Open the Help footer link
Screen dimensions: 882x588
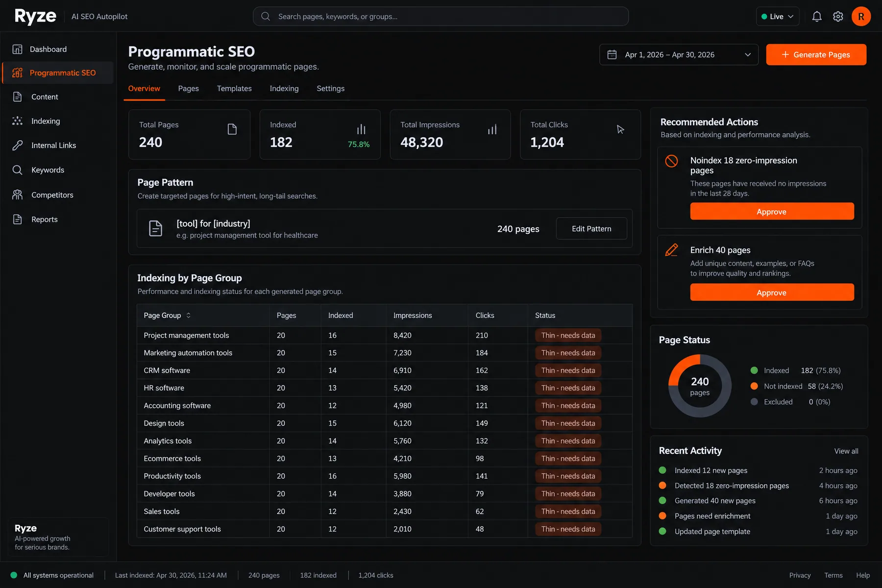pyautogui.click(x=863, y=575)
